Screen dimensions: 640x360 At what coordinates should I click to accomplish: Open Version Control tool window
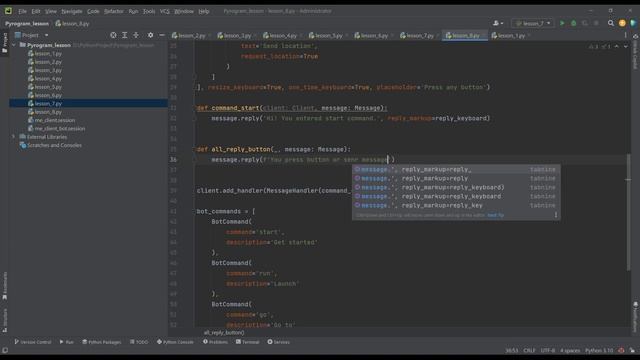(x=33, y=342)
